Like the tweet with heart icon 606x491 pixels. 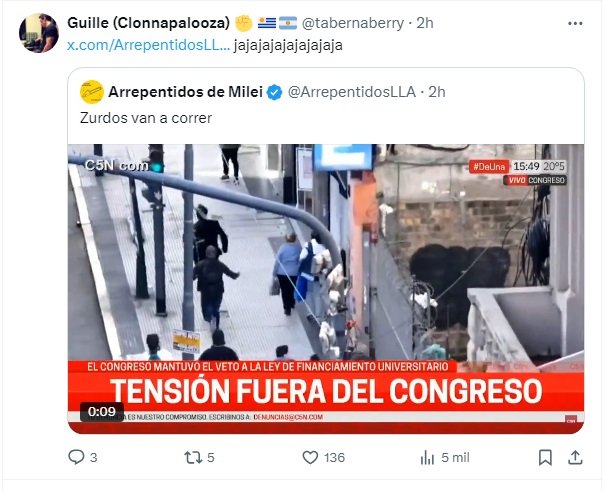(310, 457)
